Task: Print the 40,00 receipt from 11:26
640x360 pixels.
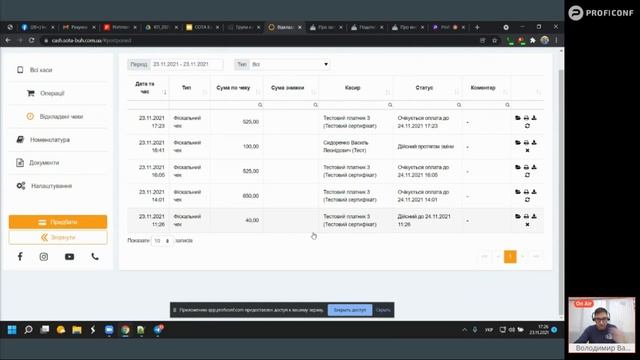Action: [x=526, y=216]
